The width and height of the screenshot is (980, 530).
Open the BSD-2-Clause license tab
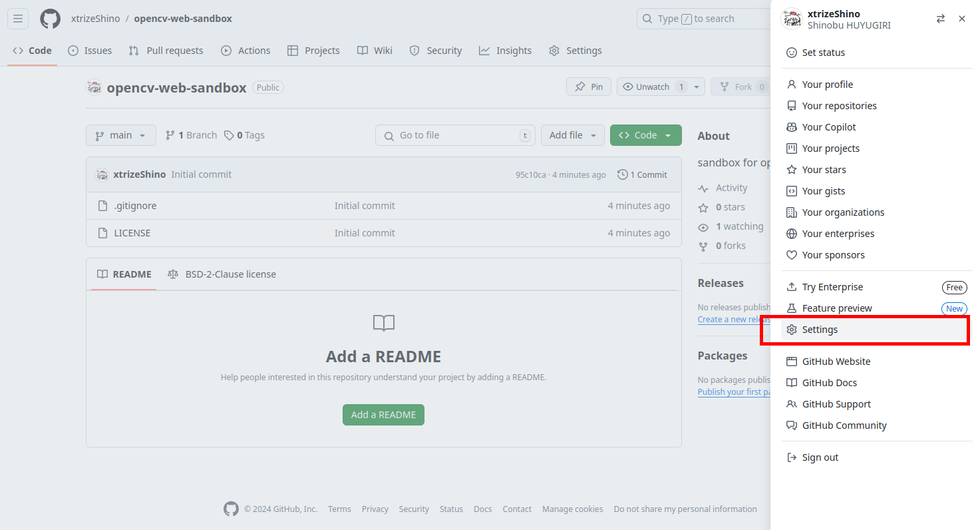tap(222, 274)
